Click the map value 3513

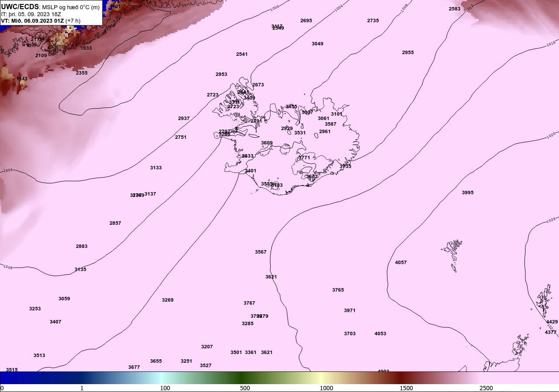(x=39, y=355)
